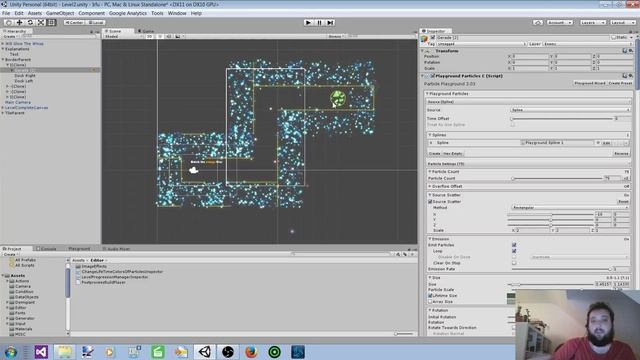Open the Photoshop taskbar icon
This screenshot has height=360, width=640.
click(298, 351)
